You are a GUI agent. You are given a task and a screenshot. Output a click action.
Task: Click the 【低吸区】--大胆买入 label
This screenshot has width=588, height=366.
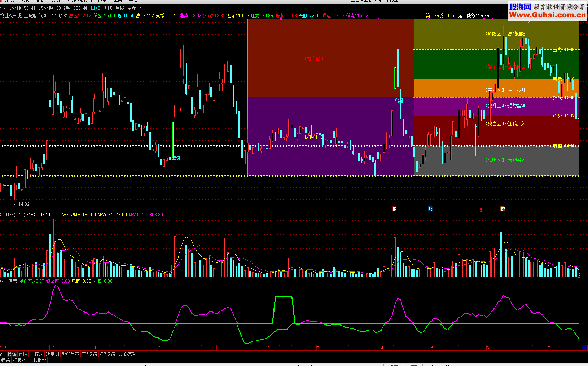(505, 160)
